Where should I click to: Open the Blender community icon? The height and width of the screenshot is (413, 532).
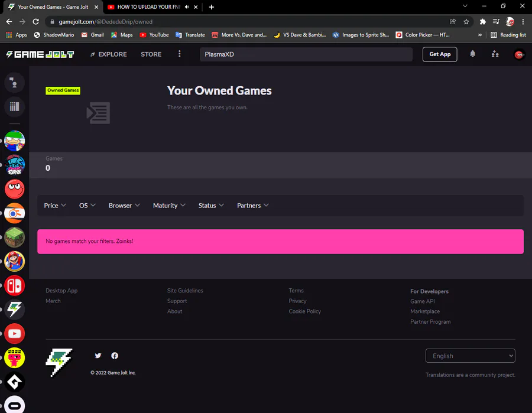15,213
